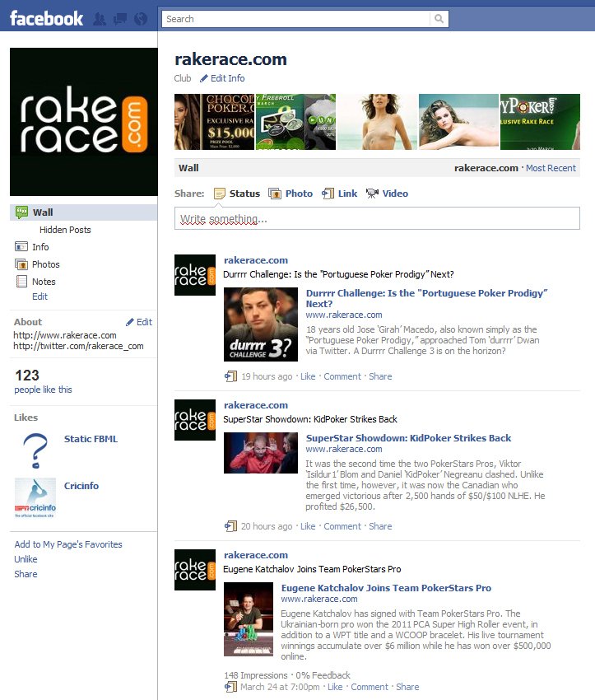The width and height of the screenshot is (595, 700).
Task: Select the Wall tab in sidebar
Action: (x=84, y=212)
